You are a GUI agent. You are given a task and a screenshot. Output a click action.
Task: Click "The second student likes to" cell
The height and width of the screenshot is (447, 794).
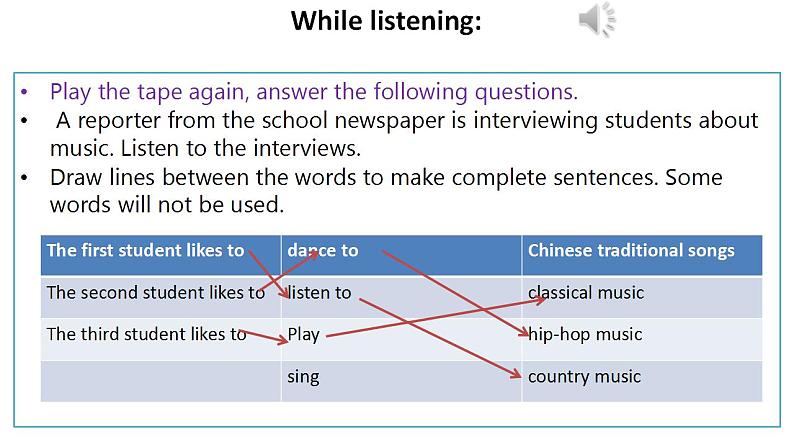(x=156, y=293)
